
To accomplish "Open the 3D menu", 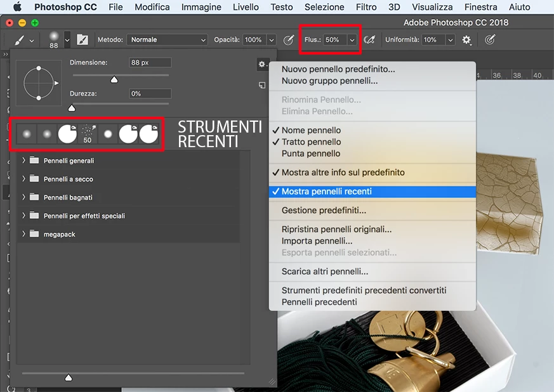I will 394,7.
